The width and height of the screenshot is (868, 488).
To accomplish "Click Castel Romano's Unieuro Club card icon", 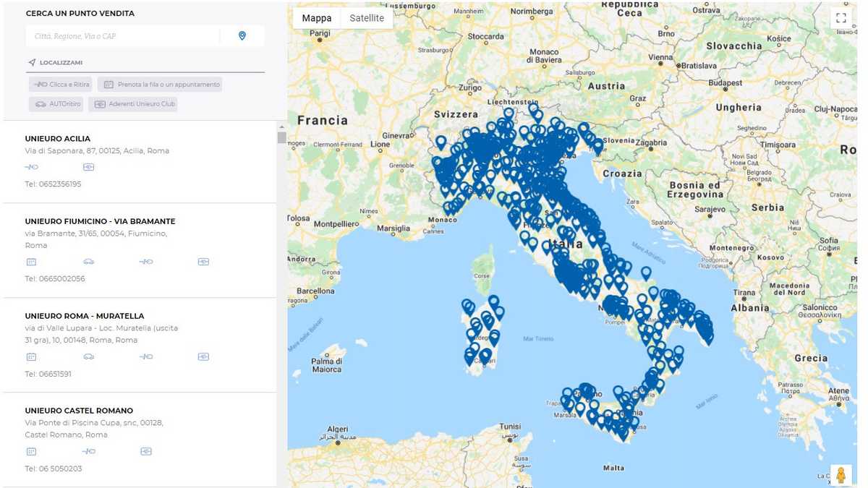I will [x=146, y=451].
